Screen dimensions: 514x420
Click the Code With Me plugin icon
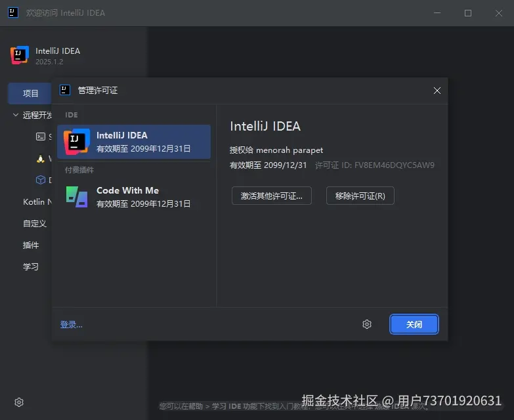[77, 197]
